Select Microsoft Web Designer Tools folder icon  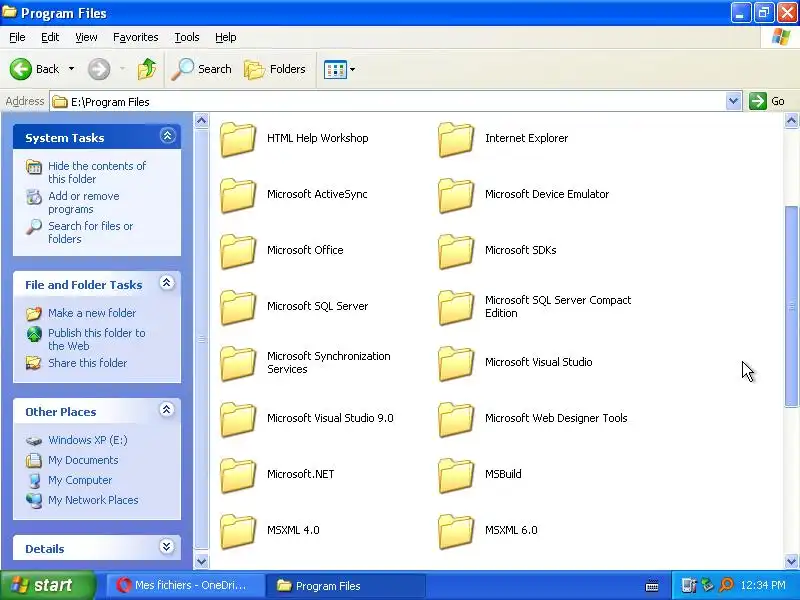[456, 419]
